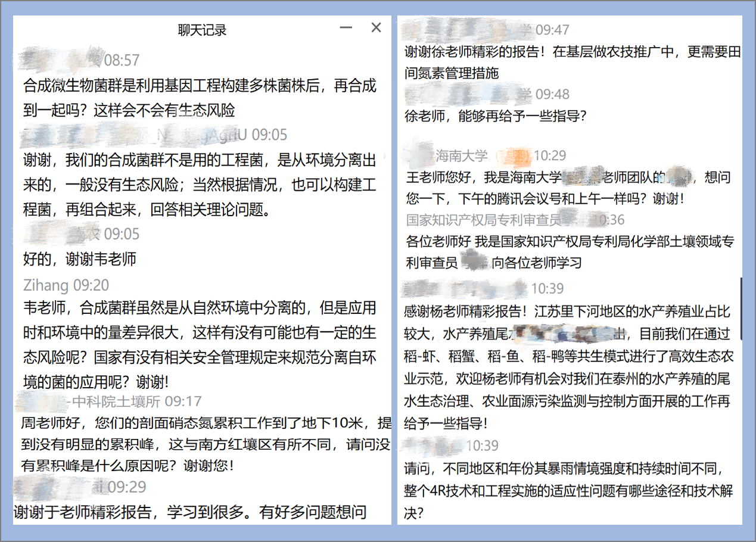Minimize the 聊天记录 window
This screenshot has height=542, width=756.
click(346, 28)
